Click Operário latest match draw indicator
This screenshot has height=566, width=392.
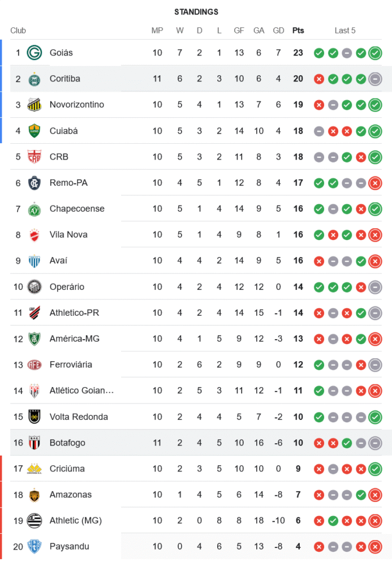(x=374, y=287)
